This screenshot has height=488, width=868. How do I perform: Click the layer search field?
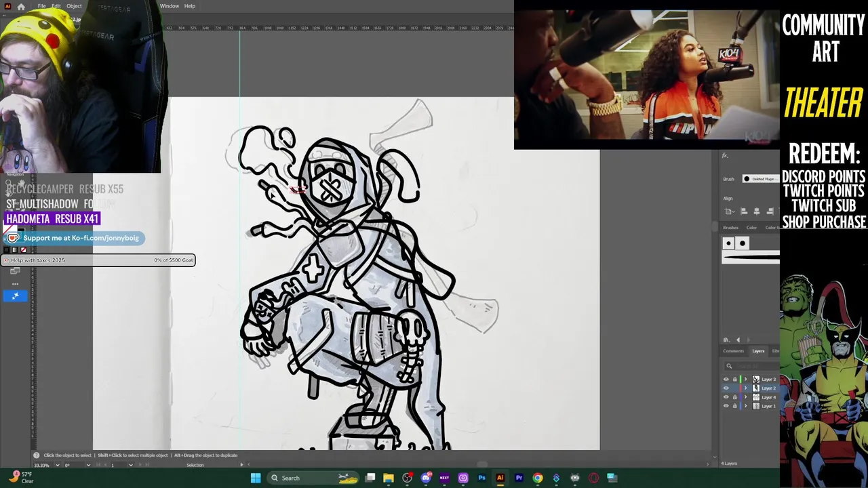(751, 366)
